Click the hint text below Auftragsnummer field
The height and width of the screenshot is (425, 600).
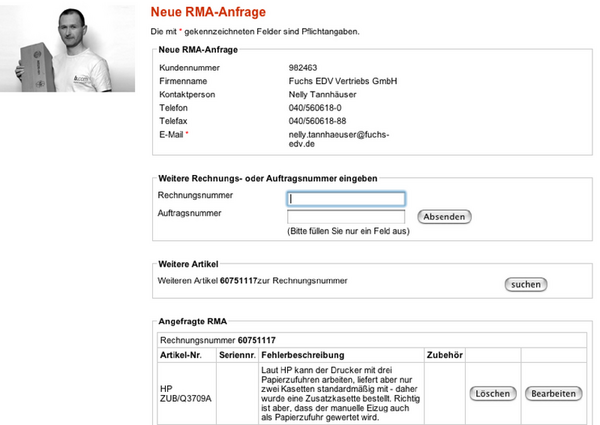(346, 232)
